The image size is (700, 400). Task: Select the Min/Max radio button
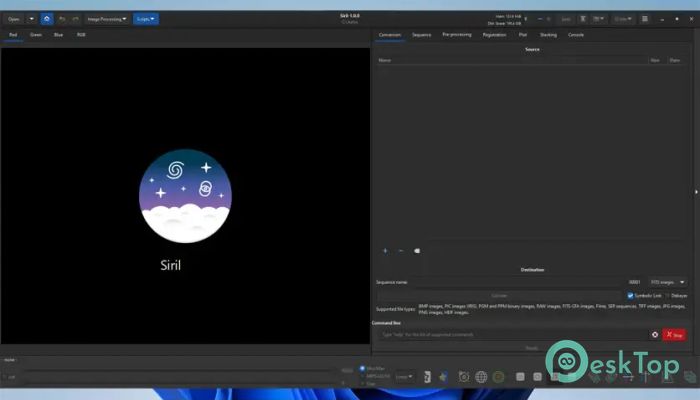pyautogui.click(x=362, y=368)
